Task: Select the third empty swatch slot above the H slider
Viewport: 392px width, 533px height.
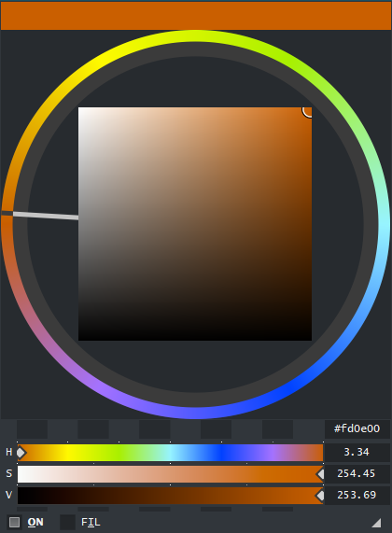Action: tap(155, 429)
